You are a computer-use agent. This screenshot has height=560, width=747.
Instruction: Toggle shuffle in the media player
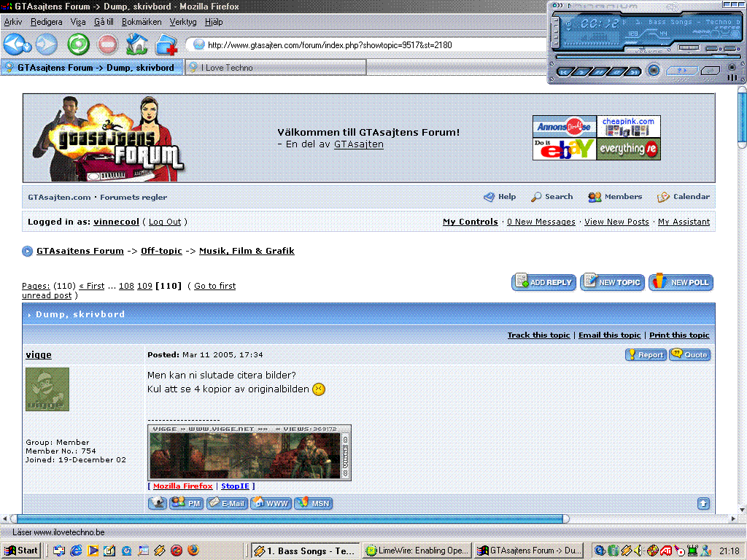(x=682, y=71)
